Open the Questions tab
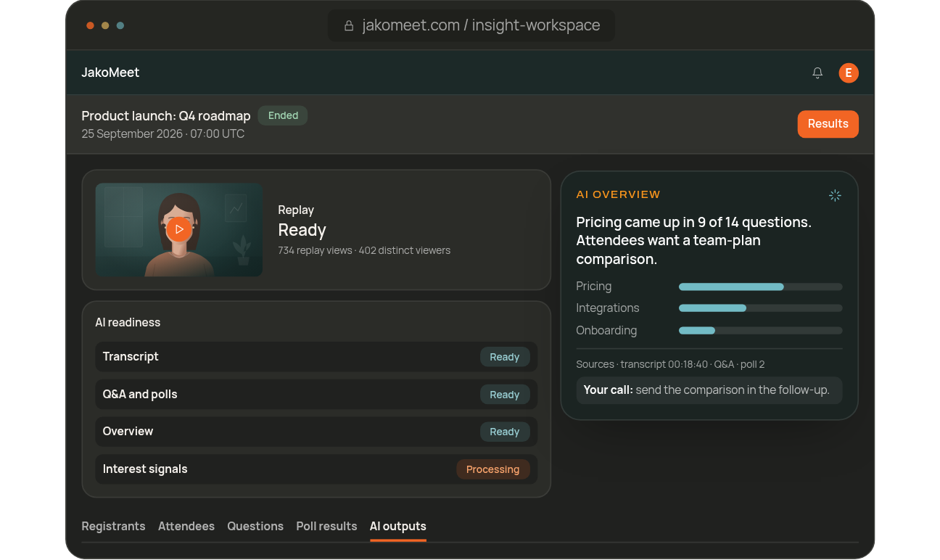Image resolution: width=940 pixels, height=560 pixels. [255, 526]
